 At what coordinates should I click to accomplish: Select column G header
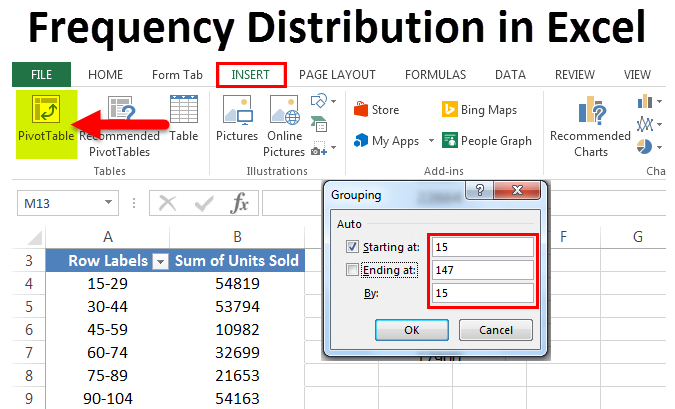click(x=638, y=237)
